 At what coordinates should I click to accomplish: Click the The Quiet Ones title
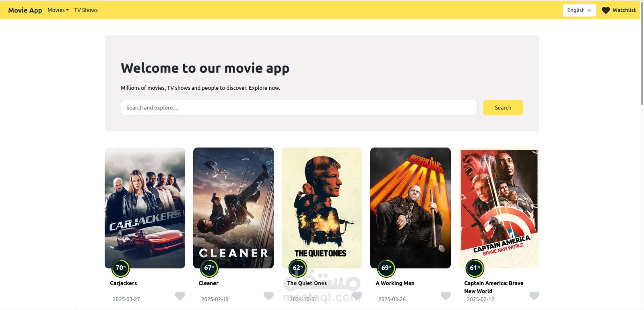coord(307,283)
